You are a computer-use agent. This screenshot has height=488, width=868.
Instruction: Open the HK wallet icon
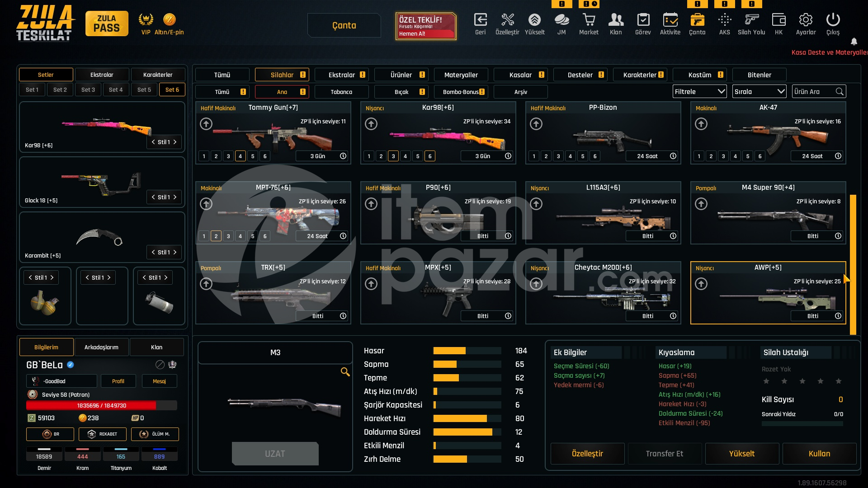778,20
